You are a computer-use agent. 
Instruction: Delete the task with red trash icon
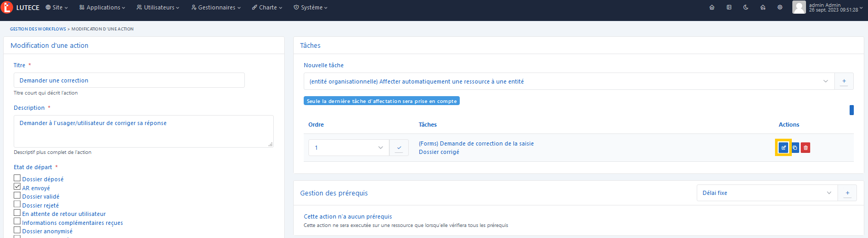805,148
